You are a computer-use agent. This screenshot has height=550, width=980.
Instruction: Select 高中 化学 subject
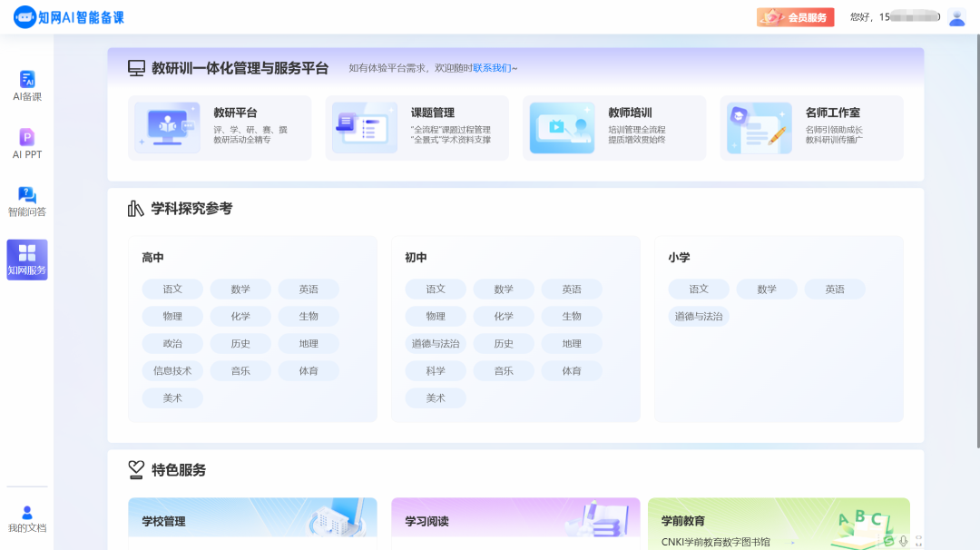(240, 316)
